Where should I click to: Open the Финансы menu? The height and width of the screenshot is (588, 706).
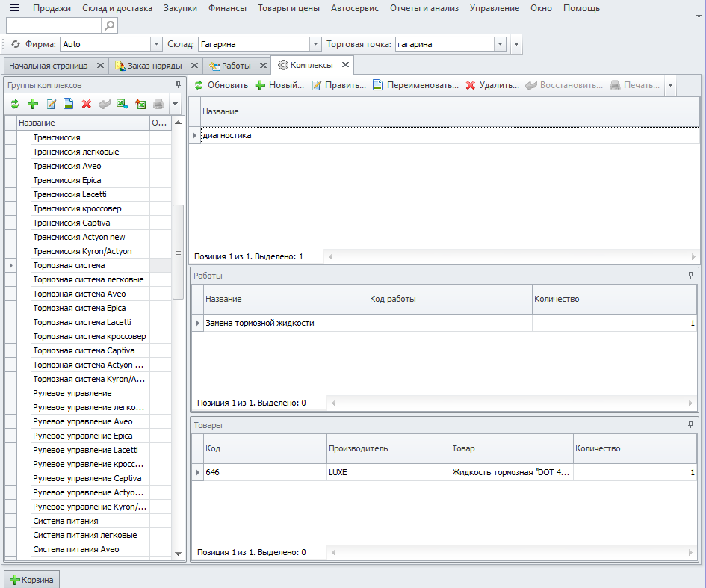(x=227, y=8)
